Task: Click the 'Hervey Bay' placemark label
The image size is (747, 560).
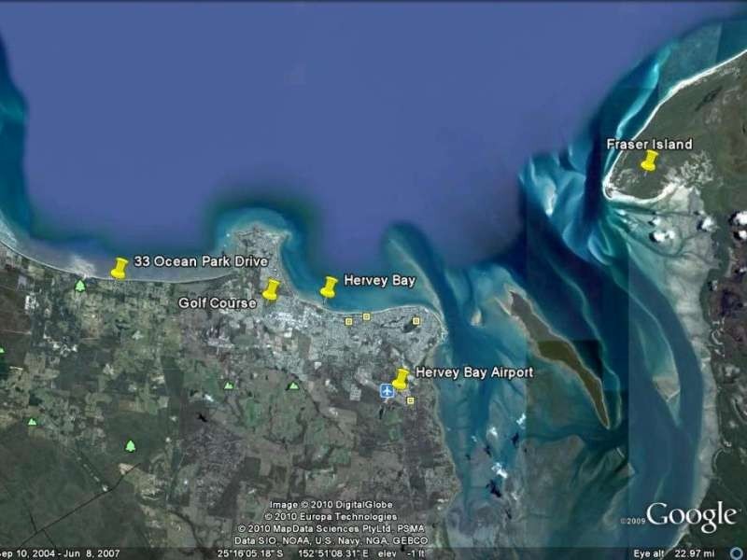Action: [x=380, y=281]
